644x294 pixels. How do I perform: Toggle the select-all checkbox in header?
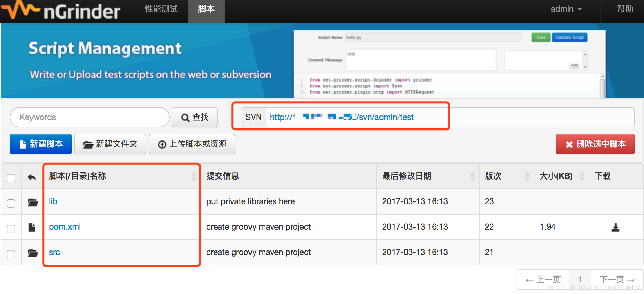11,178
